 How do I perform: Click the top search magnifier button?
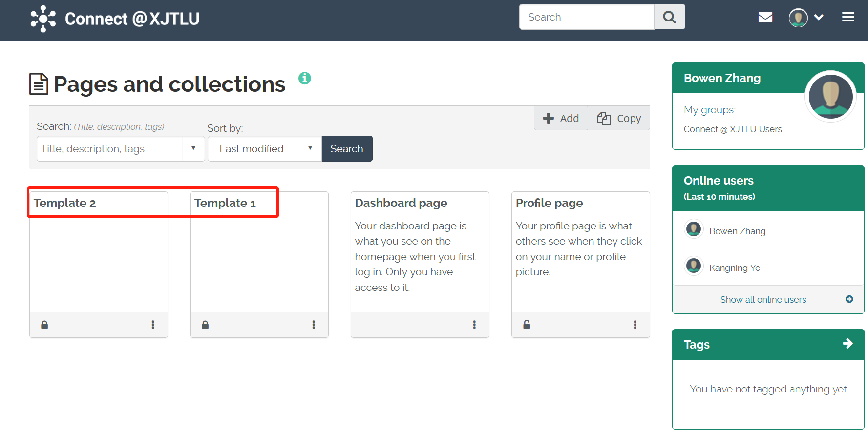[x=669, y=17]
